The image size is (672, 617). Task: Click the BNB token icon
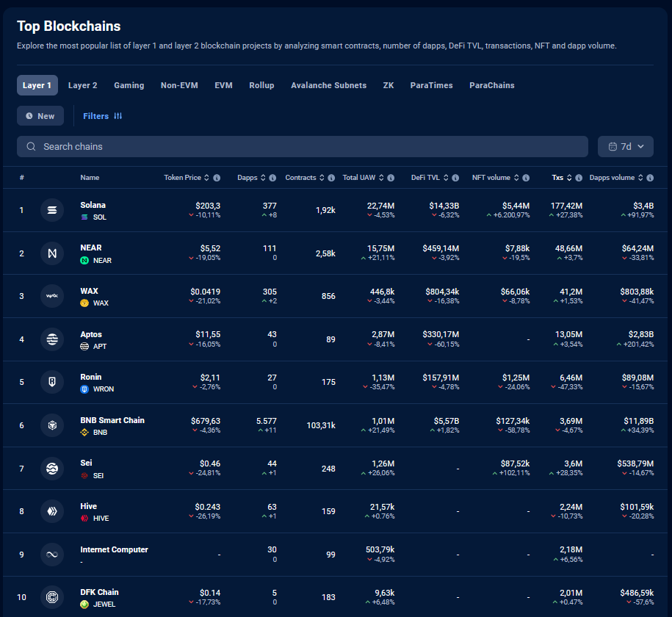(84, 433)
